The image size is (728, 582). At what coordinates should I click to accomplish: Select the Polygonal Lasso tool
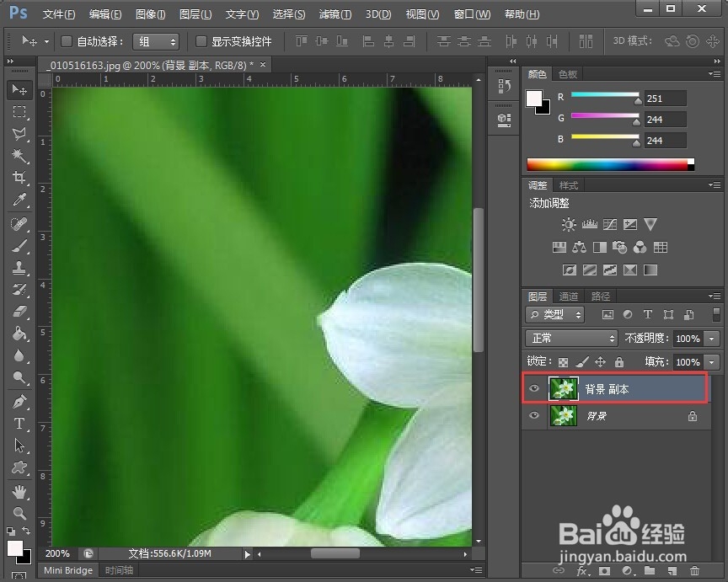coord(19,134)
